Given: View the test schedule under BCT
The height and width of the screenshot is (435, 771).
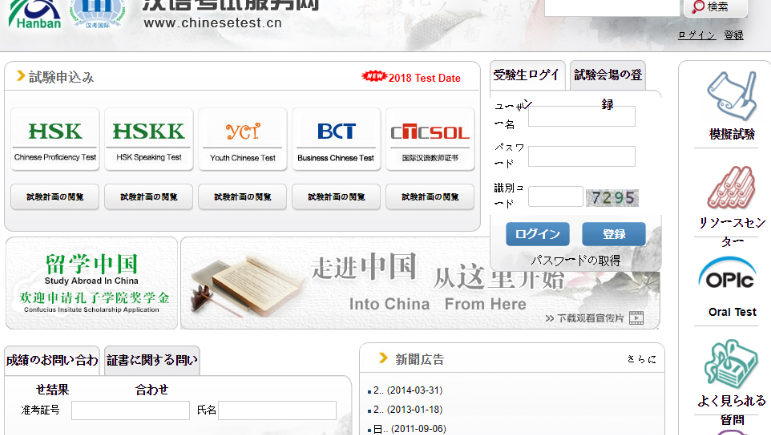Looking at the screenshot, I should (x=336, y=197).
